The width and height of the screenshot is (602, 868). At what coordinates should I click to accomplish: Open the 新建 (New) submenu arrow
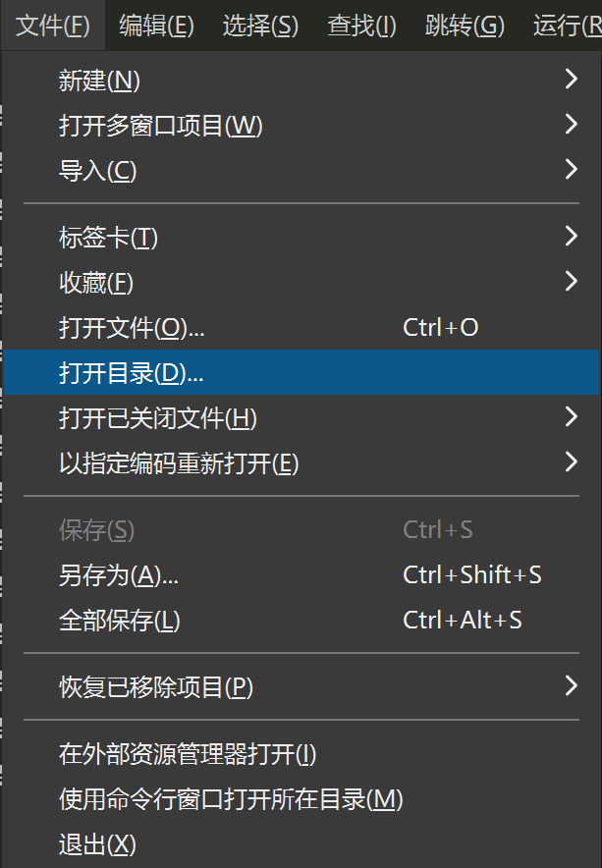coord(573,80)
